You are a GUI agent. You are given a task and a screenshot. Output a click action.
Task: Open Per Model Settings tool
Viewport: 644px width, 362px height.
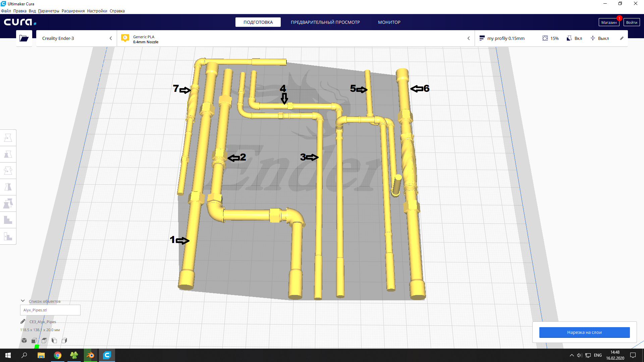point(8,203)
